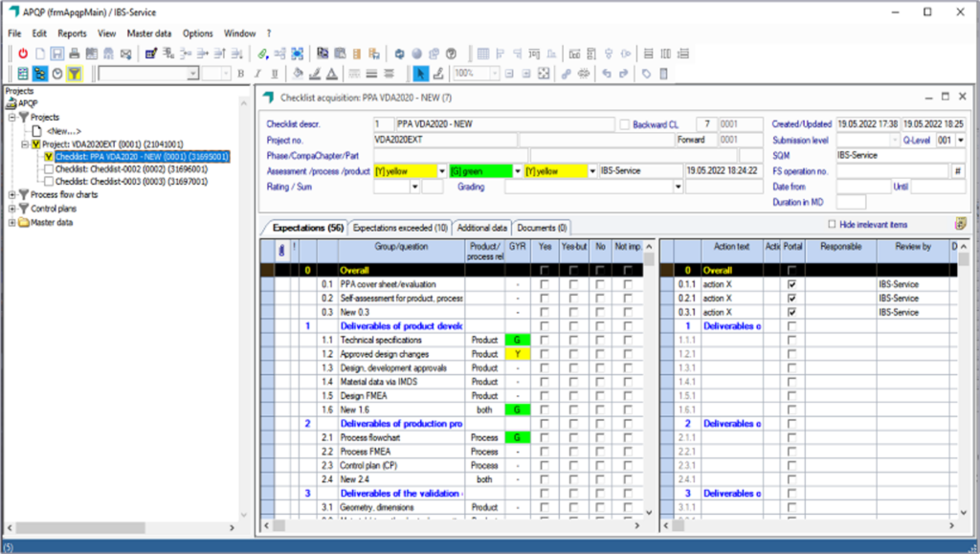Switch to Expectations exceeded (10) tab
980x554 pixels.
(x=400, y=228)
